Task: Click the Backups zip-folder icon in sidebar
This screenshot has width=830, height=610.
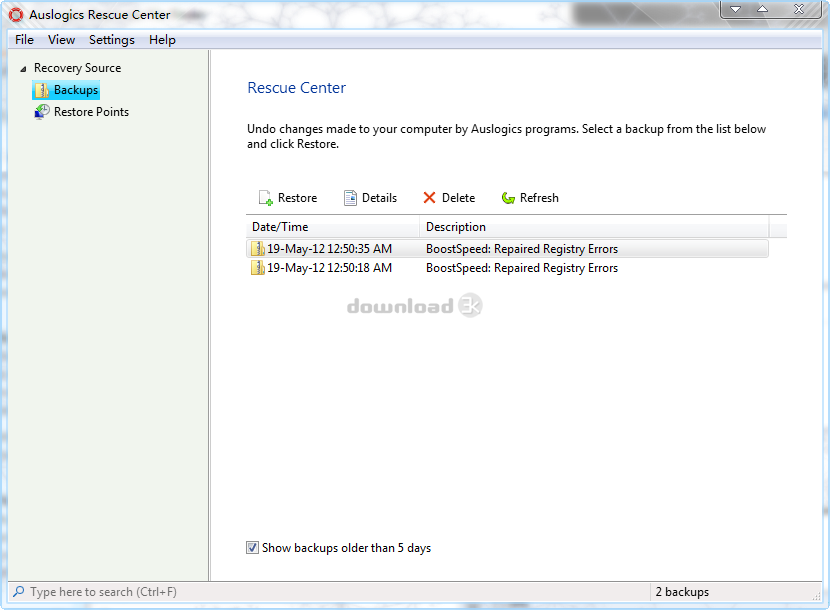Action: tap(42, 90)
